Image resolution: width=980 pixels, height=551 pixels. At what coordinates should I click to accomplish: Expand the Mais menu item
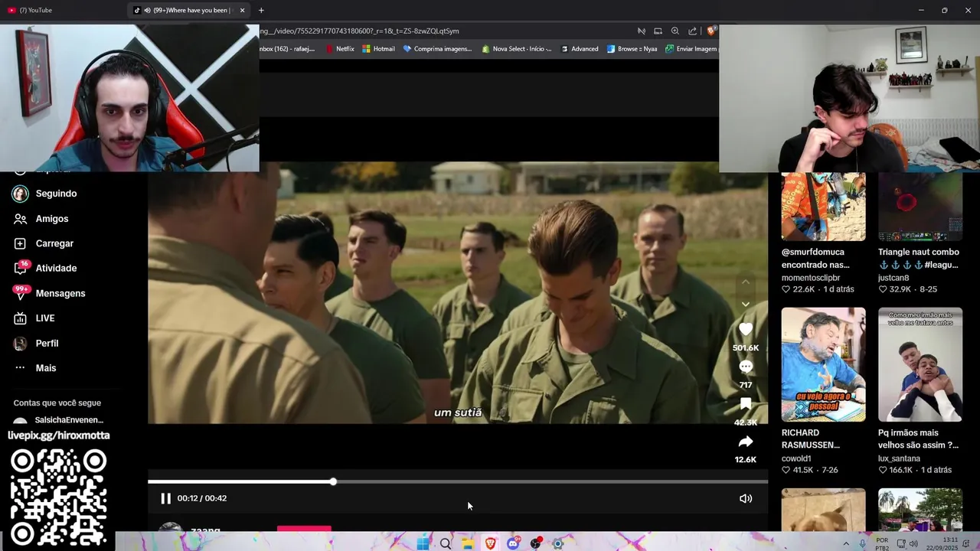point(46,368)
